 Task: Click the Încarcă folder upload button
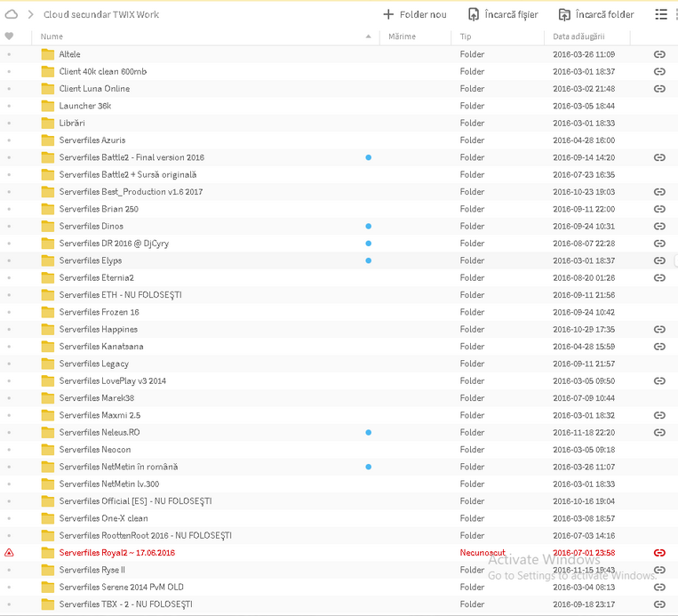coord(596,14)
